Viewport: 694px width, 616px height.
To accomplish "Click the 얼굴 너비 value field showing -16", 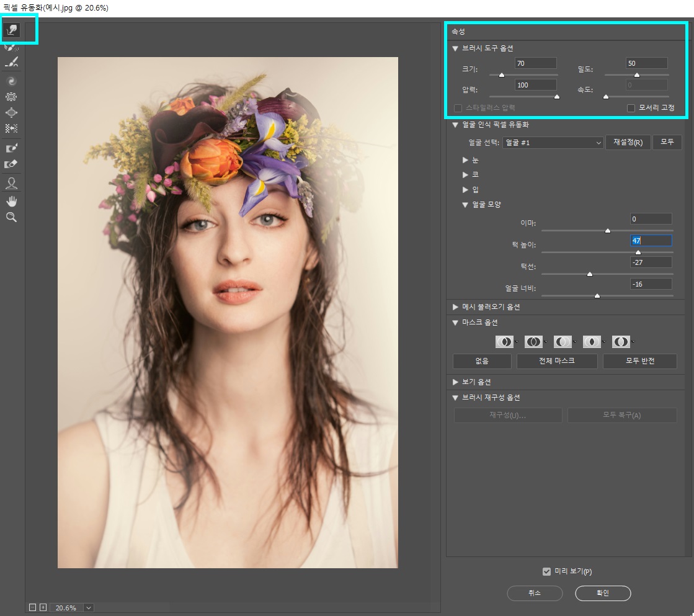I will click(651, 284).
